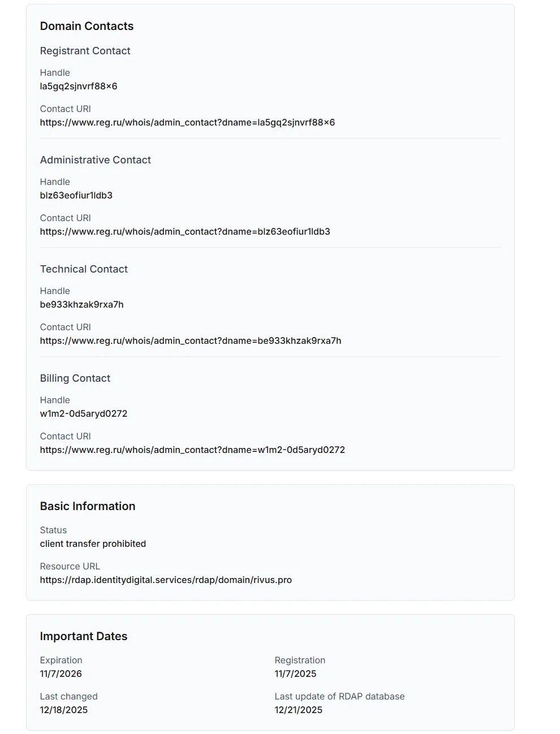Click the Important Dates heading
Screen dimensions: 560x734
point(84,636)
